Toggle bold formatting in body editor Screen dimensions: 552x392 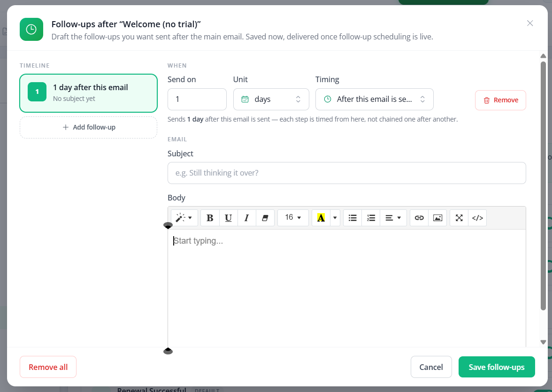(210, 218)
